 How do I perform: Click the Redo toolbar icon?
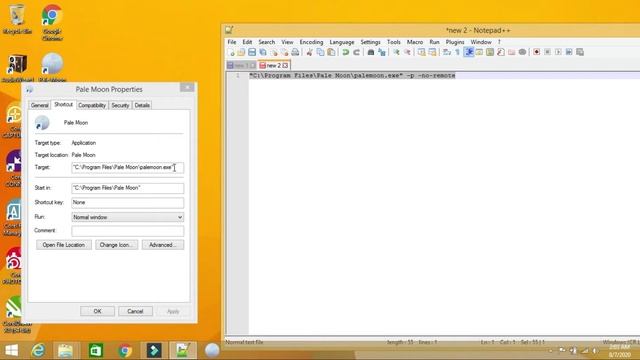point(356,52)
